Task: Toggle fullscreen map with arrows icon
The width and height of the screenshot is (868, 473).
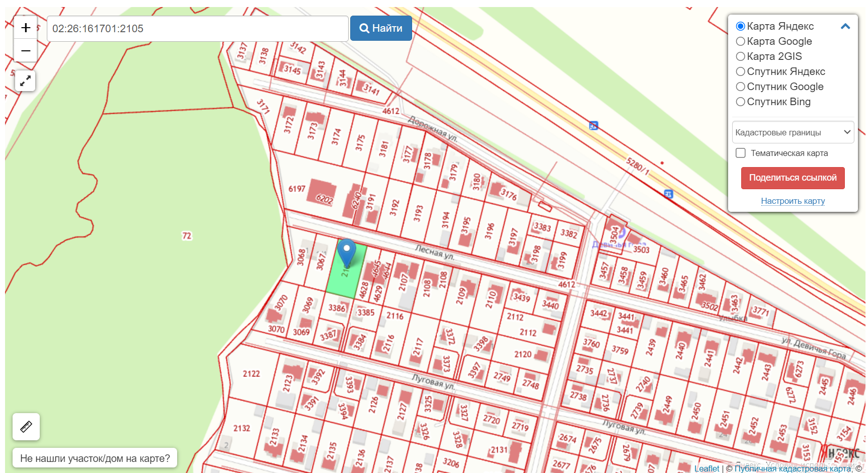Action: [x=25, y=81]
